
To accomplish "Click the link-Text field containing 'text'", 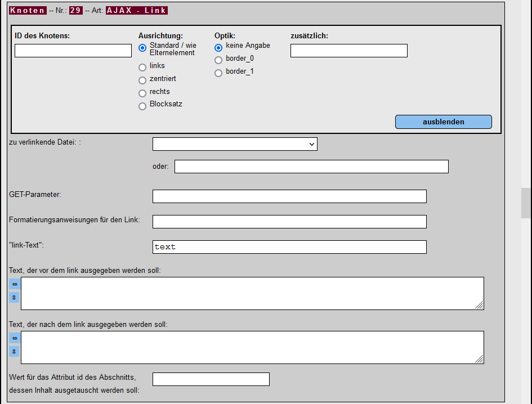I will pos(289,247).
